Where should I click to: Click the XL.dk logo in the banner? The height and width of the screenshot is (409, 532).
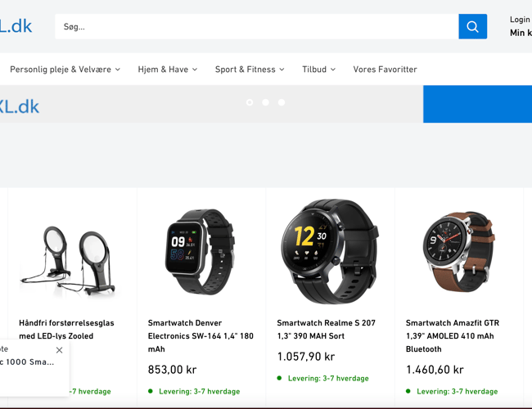(20, 106)
